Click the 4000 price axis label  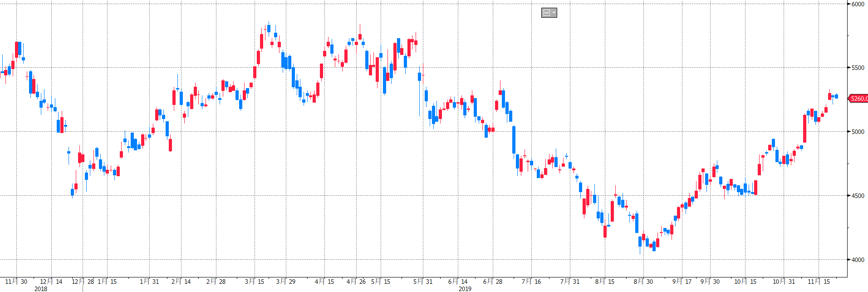pyautogui.click(x=858, y=260)
